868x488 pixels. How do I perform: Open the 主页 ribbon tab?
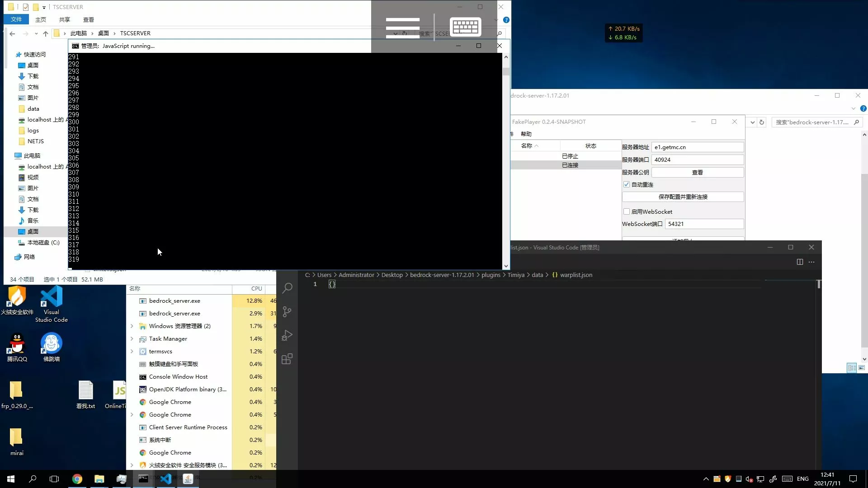tap(41, 19)
